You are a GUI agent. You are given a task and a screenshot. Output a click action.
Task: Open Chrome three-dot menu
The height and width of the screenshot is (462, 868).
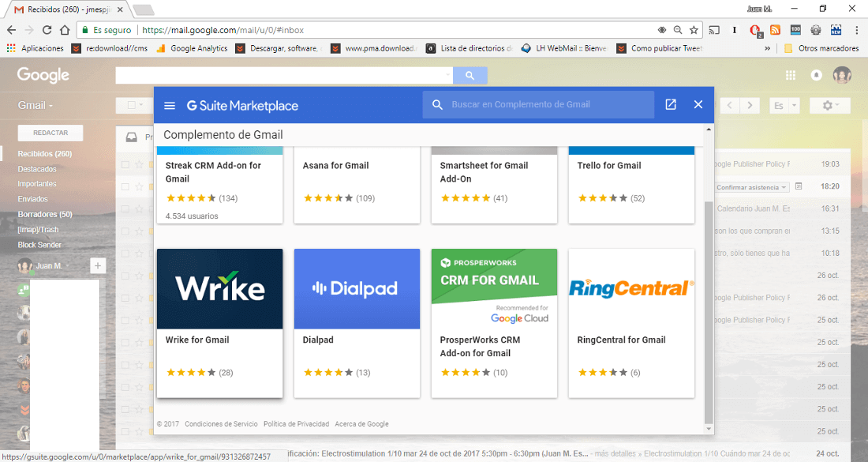tap(856, 30)
